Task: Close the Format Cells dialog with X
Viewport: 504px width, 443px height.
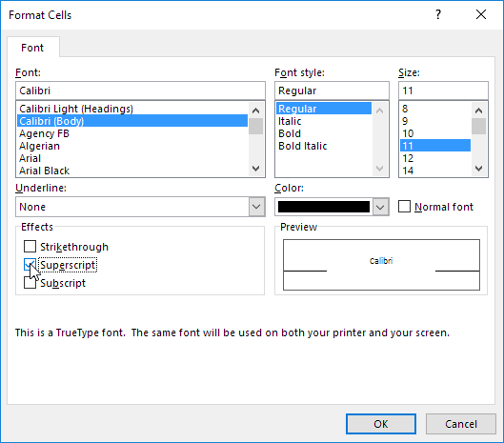Action: pyautogui.click(x=481, y=14)
